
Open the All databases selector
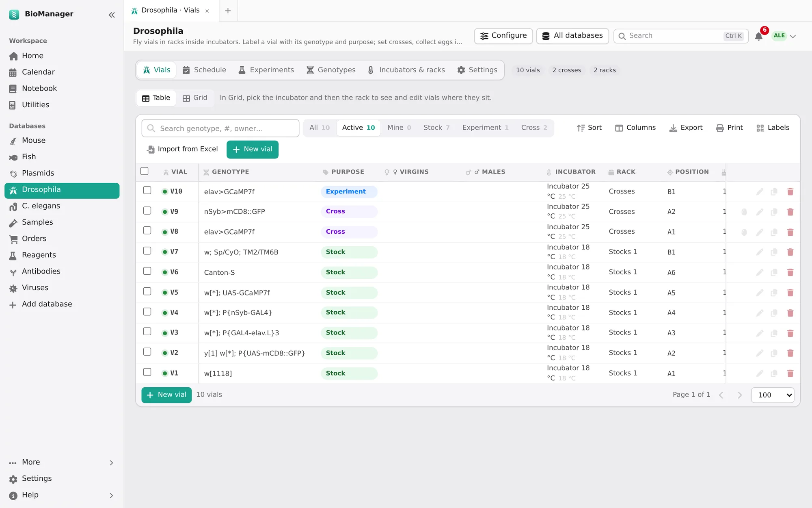point(572,36)
